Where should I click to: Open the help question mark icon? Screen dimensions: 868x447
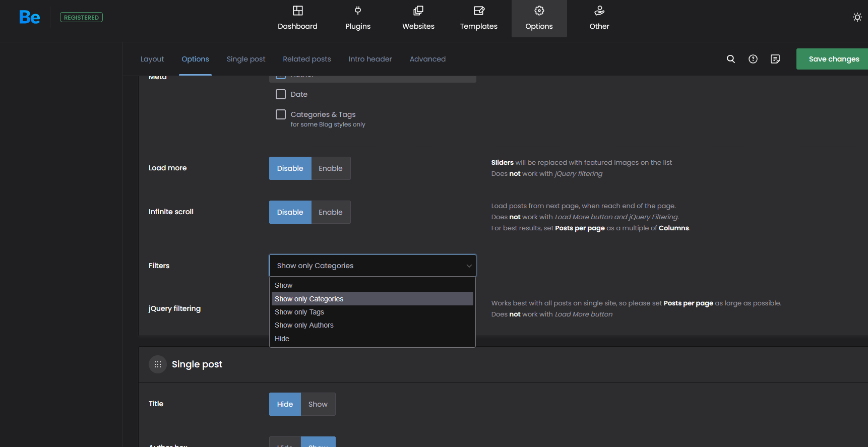pyautogui.click(x=753, y=59)
